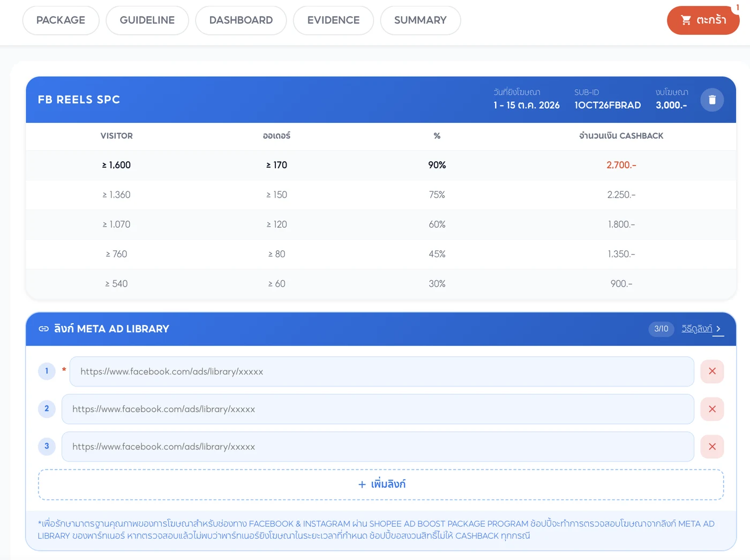The width and height of the screenshot is (750, 560).
Task: Click the number 2 row badge
Action: pos(47,408)
